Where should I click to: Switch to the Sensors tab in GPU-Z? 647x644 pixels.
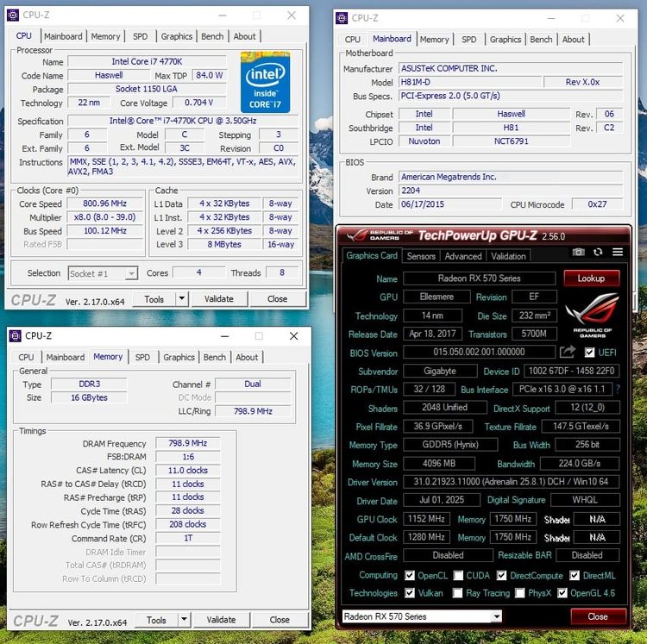[421, 256]
